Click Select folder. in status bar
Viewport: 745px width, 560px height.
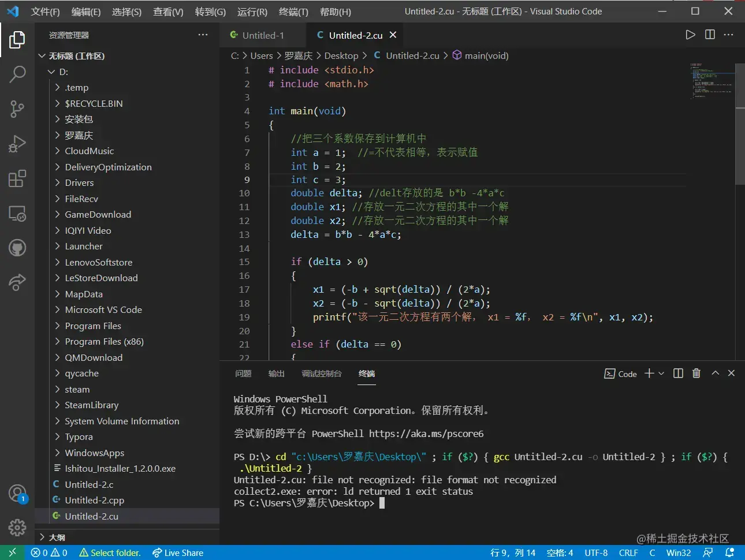pos(110,552)
